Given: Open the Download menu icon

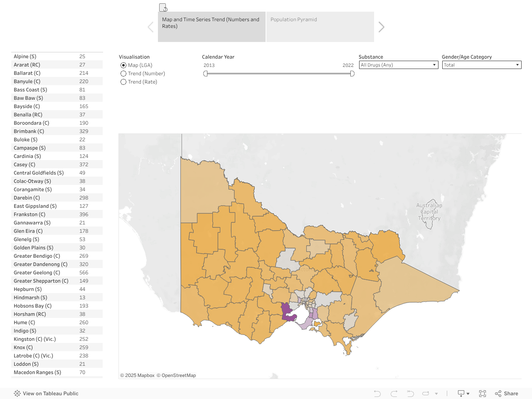Looking at the screenshot, I should click(463, 394).
